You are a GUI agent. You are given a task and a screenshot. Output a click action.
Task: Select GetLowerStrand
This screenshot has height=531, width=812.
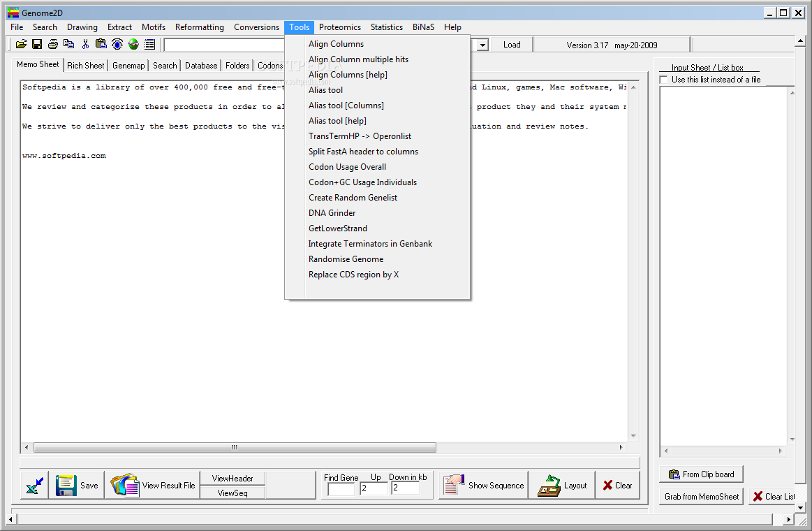point(378,228)
